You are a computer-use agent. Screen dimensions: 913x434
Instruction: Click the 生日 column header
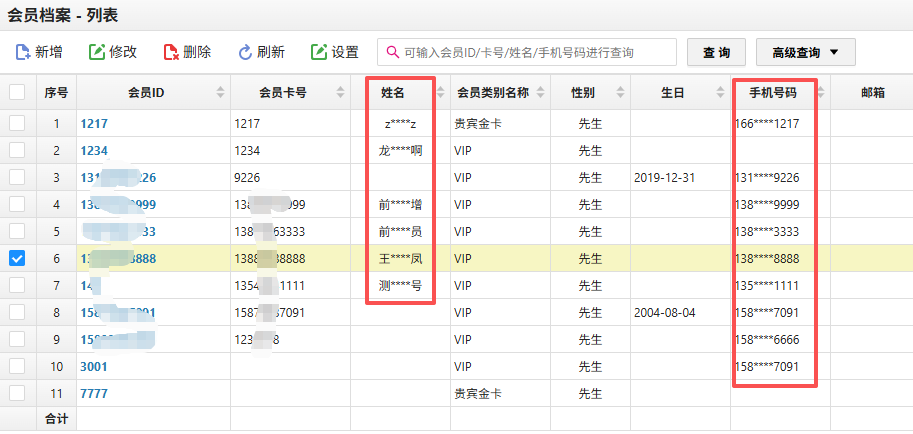pyautogui.click(x=672, y=93)
